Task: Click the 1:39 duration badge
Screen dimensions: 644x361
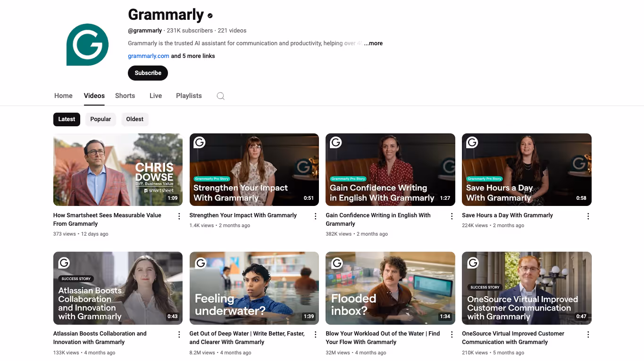Action: (309, 317)
